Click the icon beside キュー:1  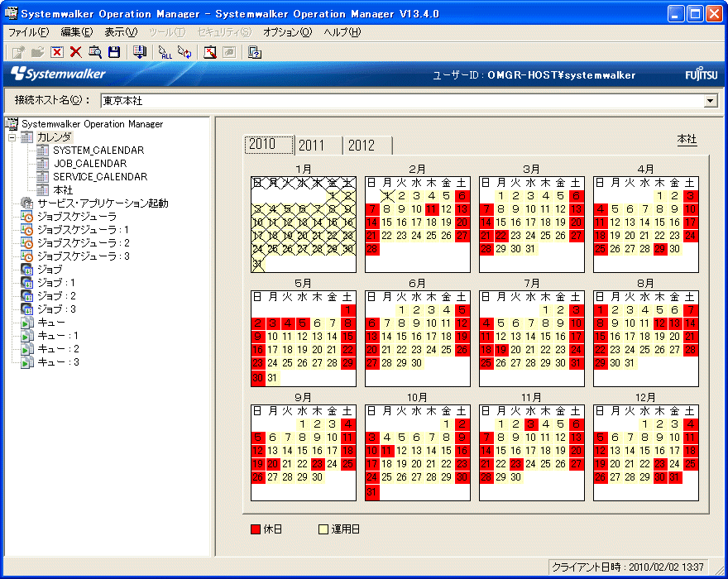27,336
